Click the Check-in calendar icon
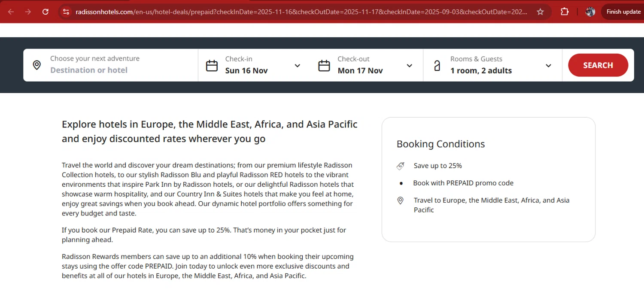Screen dimensions: 644x291 tap(212, 66)
